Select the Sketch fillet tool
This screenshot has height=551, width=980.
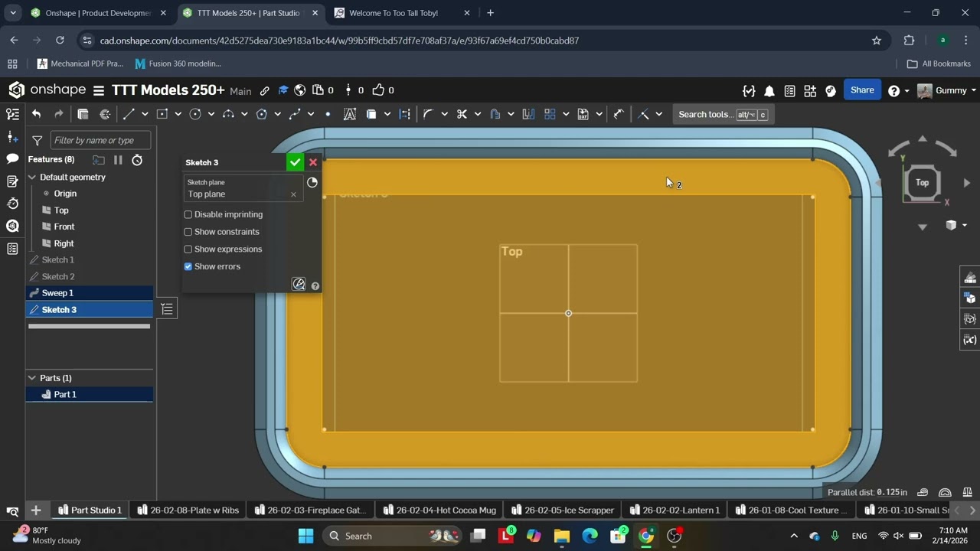[x=428, y=114]
